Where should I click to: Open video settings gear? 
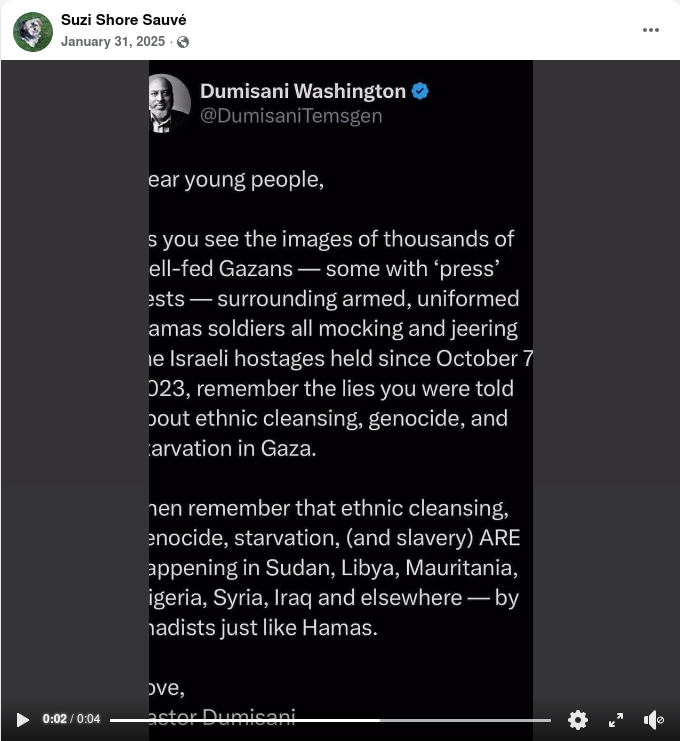pyautogui.click(x=577, y=720)
